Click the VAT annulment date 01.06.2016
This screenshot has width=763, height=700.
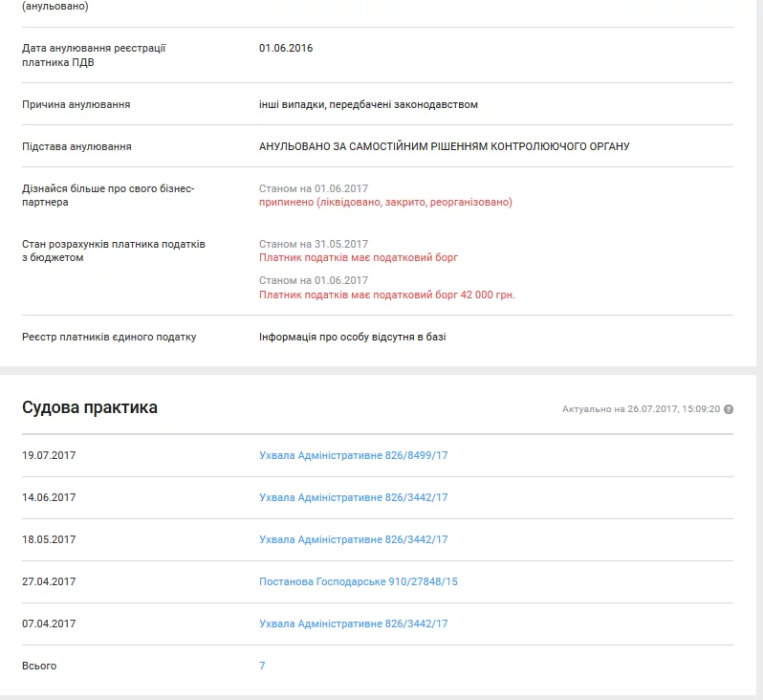click(x=286, y=48)
